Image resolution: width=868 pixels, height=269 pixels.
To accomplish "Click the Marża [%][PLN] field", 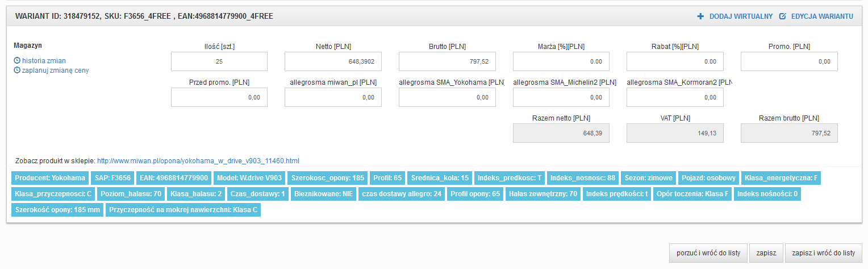I will pyautogui.click(x=561, y=61).
